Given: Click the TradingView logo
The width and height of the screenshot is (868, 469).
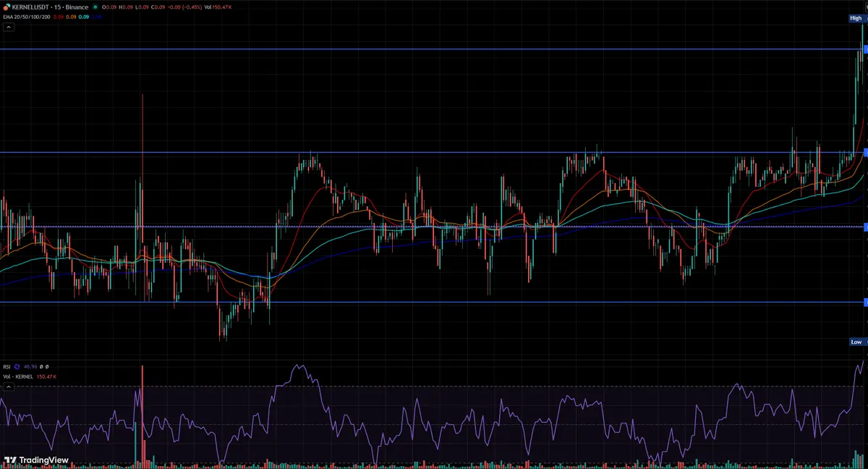Looking at the screenshot, I should [x=36, y=460].
